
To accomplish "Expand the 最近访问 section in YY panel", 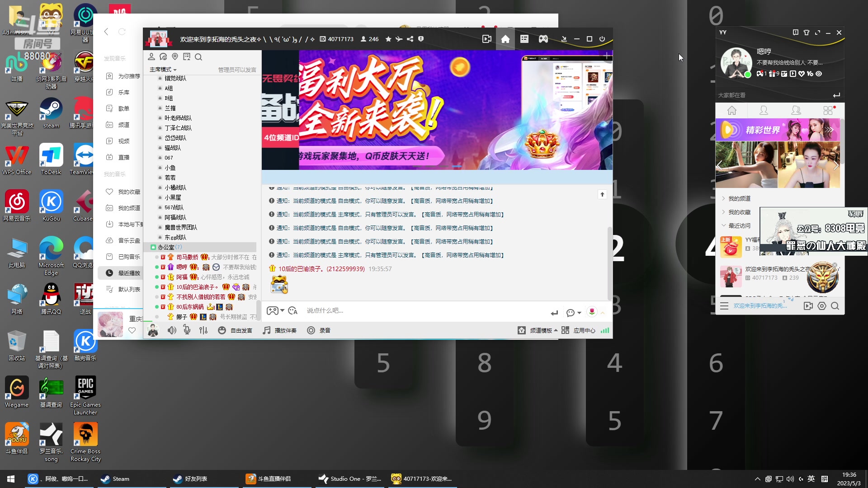I will coord(737,225).
